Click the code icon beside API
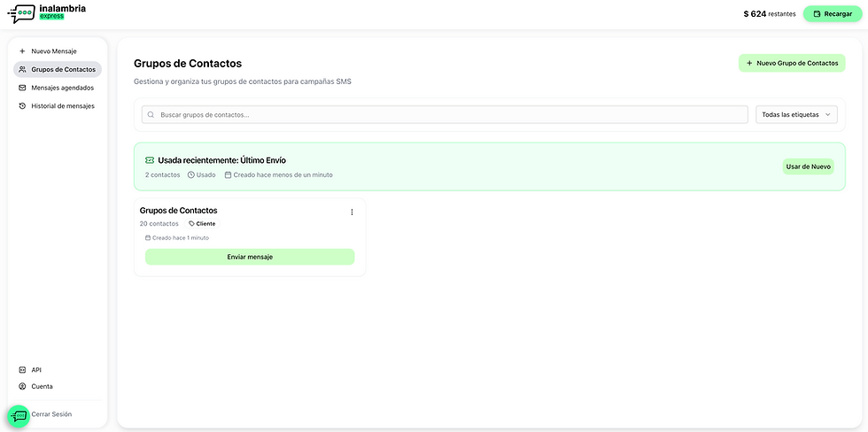 (22, 369)
